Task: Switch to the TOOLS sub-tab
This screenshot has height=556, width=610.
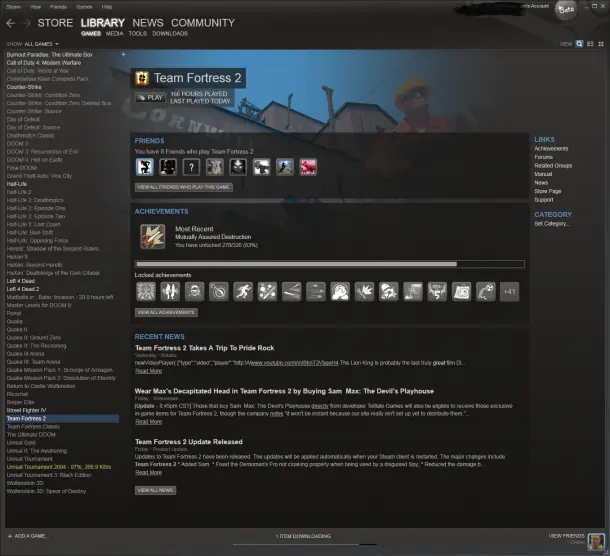Action: pos(138,34)
